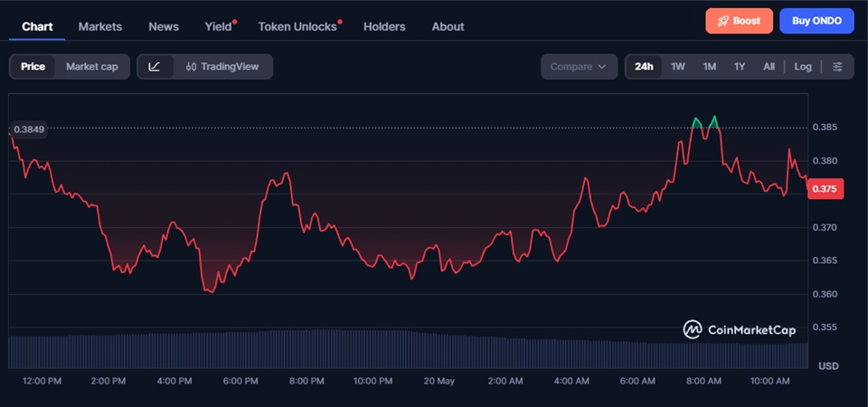Show Price data on chart

point(33,66)
